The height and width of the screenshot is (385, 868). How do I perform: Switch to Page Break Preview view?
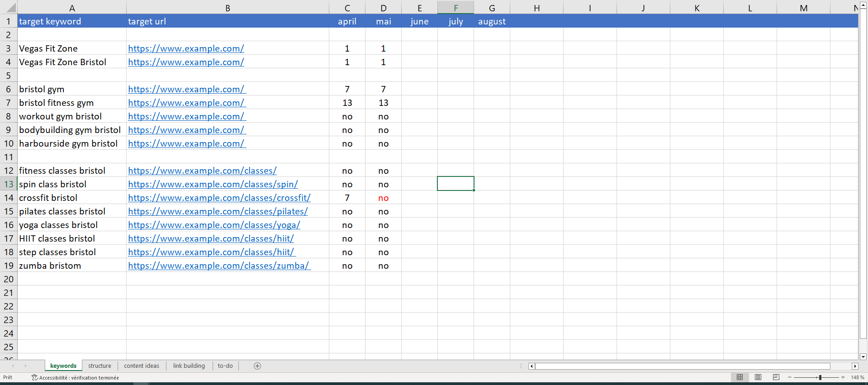tap(776, 377)
